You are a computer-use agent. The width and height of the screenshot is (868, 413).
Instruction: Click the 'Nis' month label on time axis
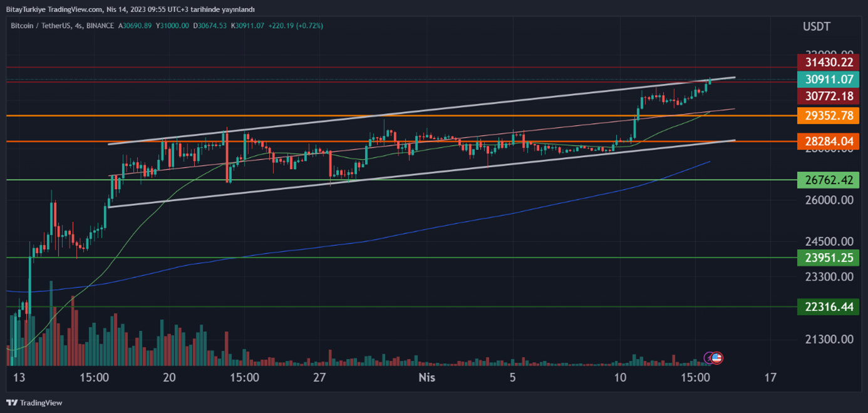427,378
